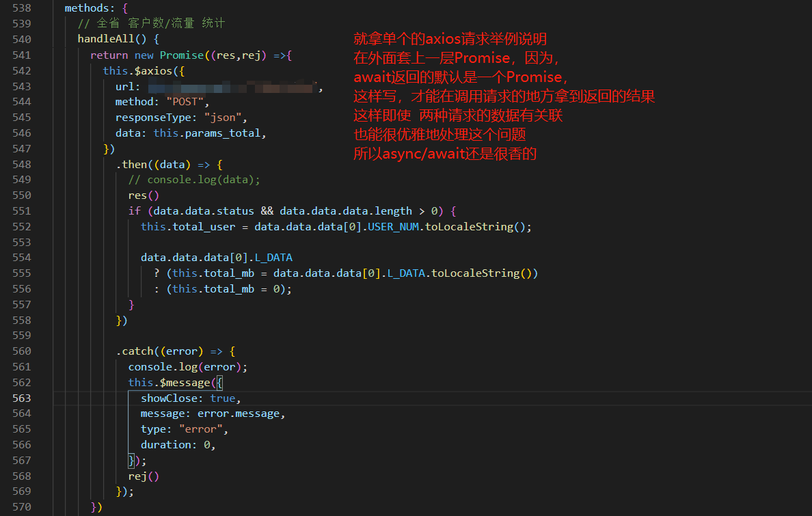Screen dimensions: 812x516
Task: Click the "POST" string value
Action: click(x=185, y=102)
